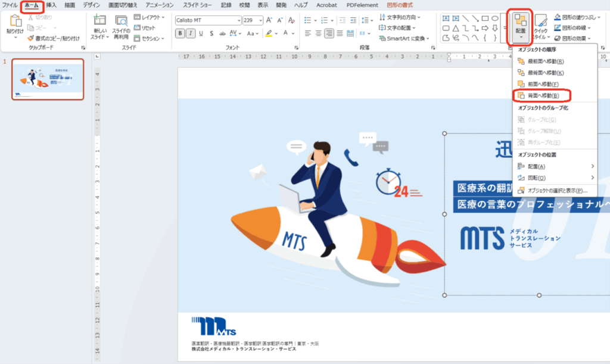Switch to the Insert (挿入) ribbon tab
The width and height of the screenshot is (610, 364).
tap(51, 5)
